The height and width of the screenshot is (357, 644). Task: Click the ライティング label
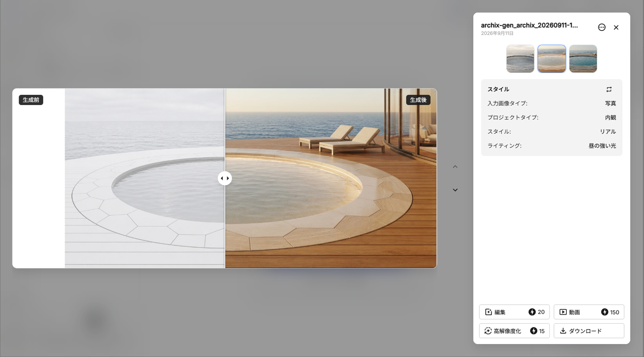coord(504,146)
